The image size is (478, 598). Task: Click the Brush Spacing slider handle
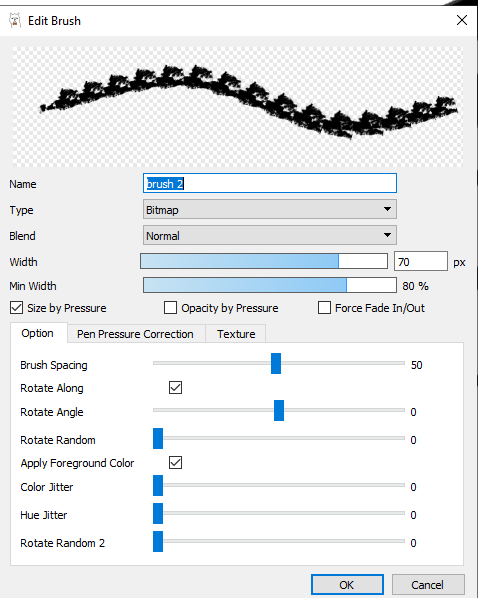(x=276, y=363)
